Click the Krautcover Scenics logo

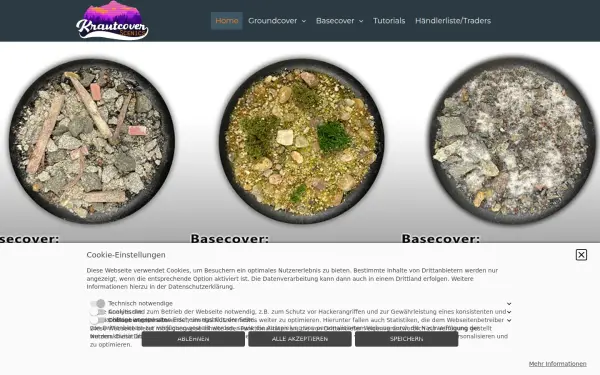click(x=112, y=20)
